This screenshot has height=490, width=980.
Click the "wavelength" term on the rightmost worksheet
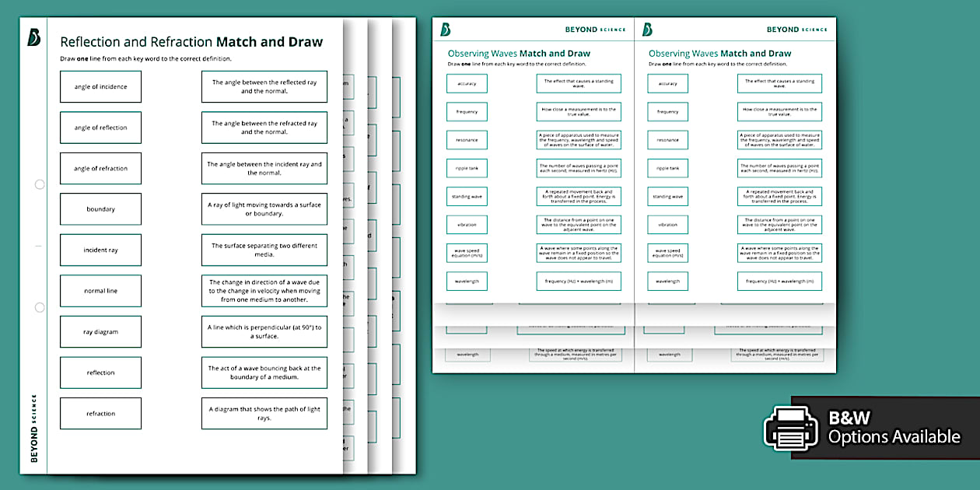(x=668, y=281)
